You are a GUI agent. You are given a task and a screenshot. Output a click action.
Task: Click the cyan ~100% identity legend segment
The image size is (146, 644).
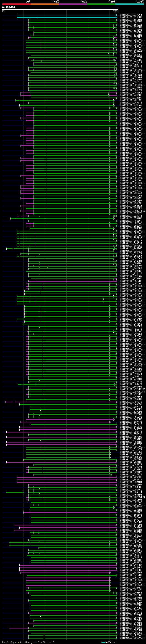(x=130, y=4)
